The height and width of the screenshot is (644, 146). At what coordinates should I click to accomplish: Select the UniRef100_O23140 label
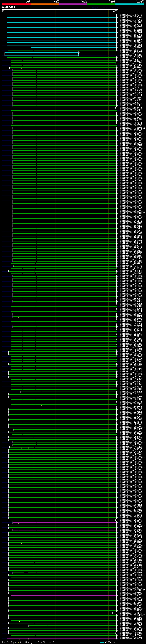(x=131, y=42)
